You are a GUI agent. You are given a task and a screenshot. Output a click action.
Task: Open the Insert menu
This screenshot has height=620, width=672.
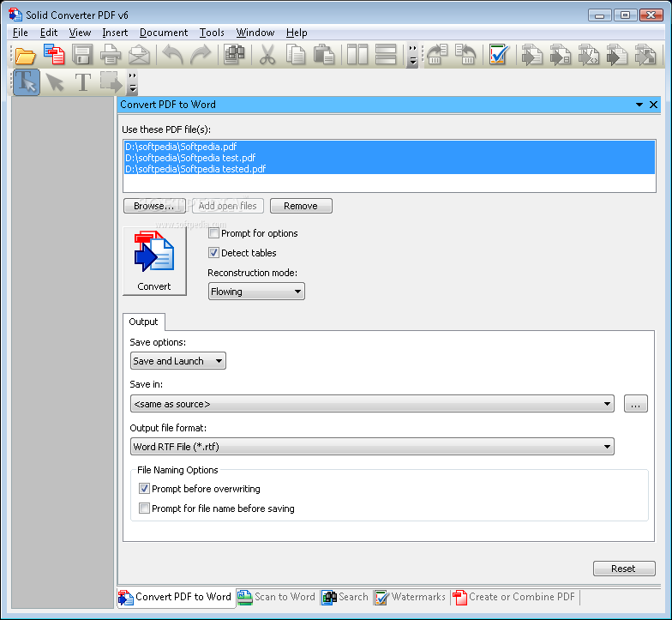pyautogui.click(x=115, y=33)
